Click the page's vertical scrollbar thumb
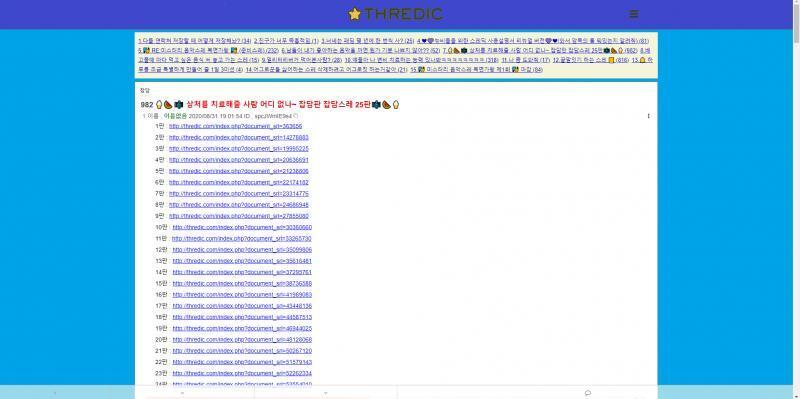800x399 pixels. [x=796, y=23]
